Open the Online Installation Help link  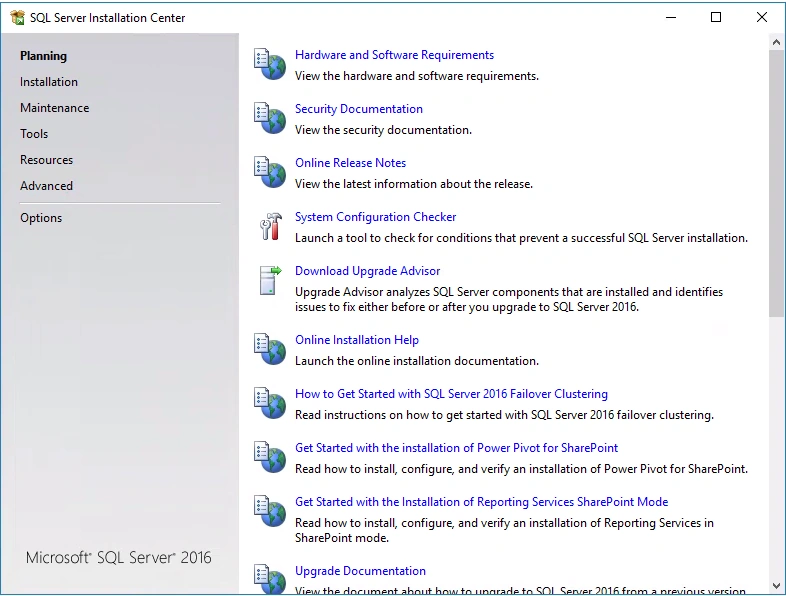(x=357, y=340)
